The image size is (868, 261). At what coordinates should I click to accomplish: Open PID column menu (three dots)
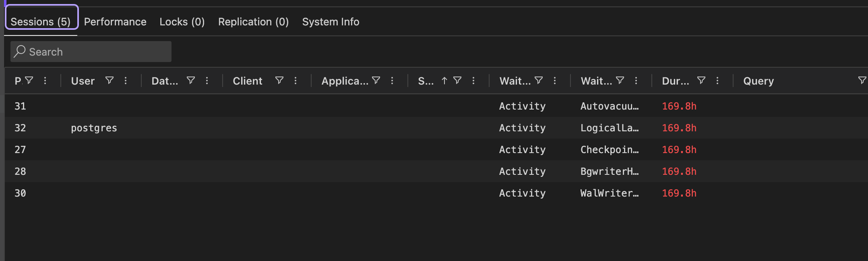(45, 81)
